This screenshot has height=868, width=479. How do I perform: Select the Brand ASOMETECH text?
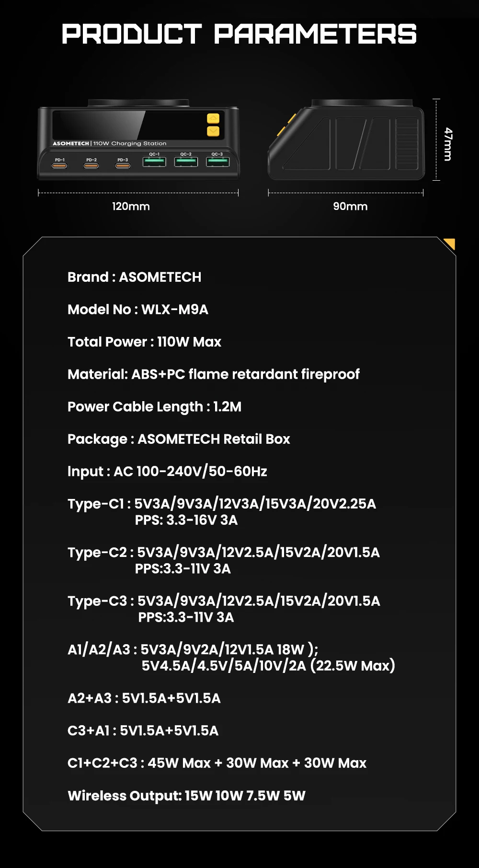click(x=134, y=277)
